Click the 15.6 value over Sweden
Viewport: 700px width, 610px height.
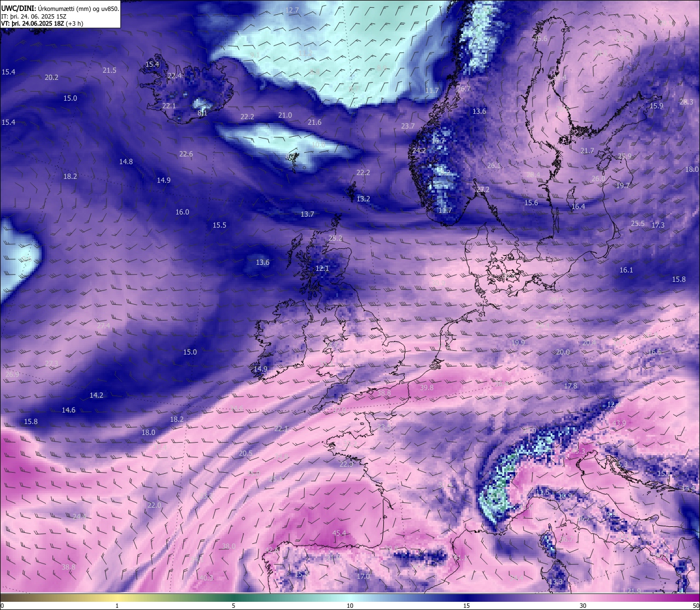[531, 203]
